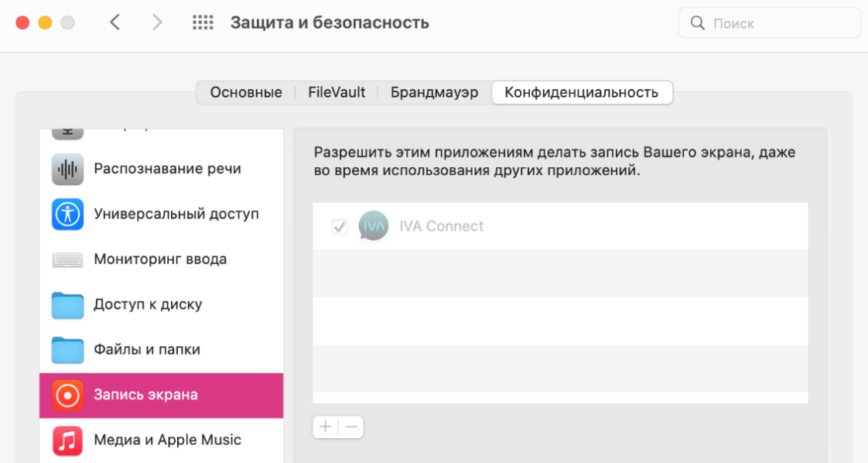Open the Show All preferences grid icon
The image size is (868, 463).
point(202,22)
